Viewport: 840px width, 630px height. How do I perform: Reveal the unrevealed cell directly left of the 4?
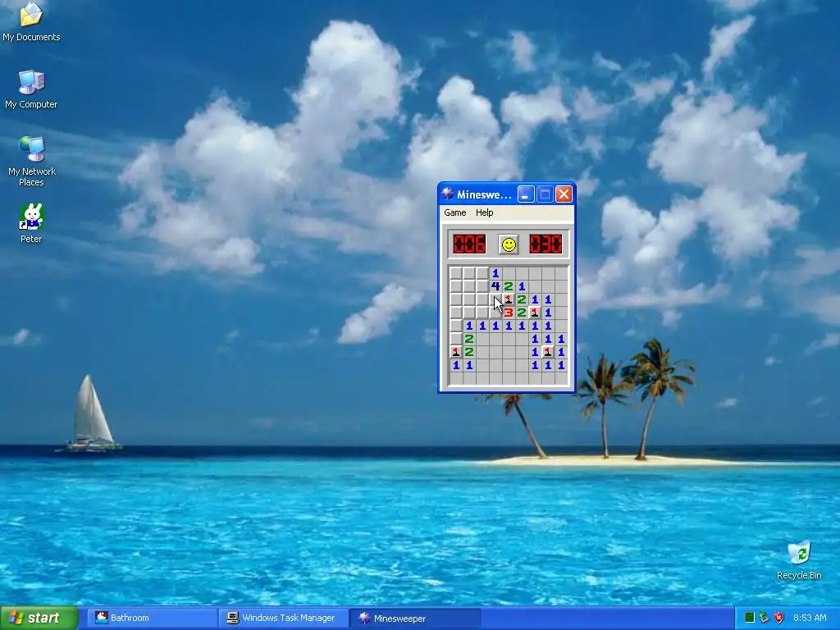pyautogui.click(x=482, y=286)
